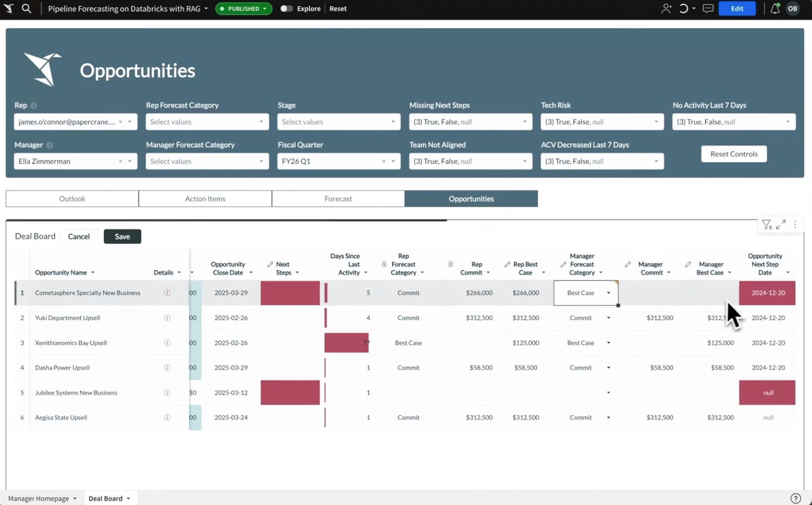Screen dimensions: 812x505
Task: Click the notifications bell icon
Action: point(775,9)
